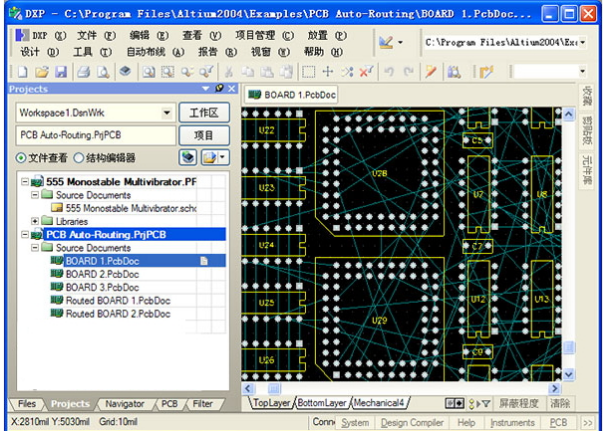
Task: Click the Undo arrow toolbar icon
Action: click(389, 72)
